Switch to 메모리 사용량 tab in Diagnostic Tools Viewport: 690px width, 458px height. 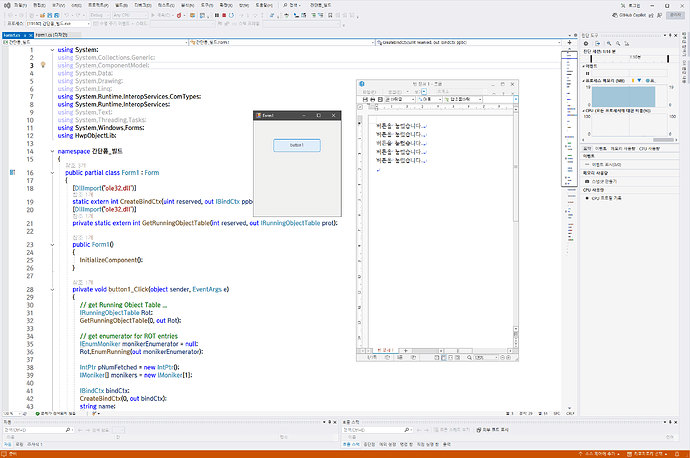coord(622,149)
